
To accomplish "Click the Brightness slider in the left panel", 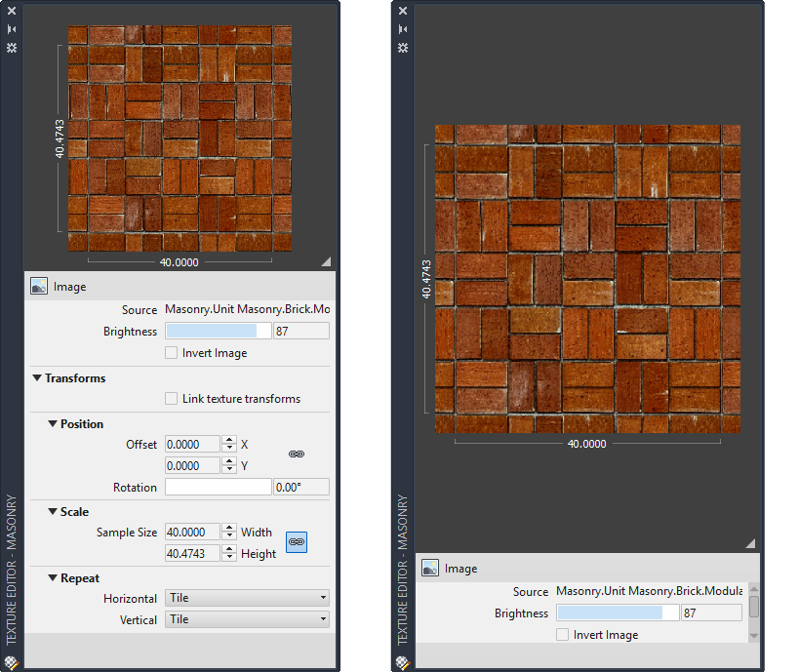I will [x=218, y=332].
